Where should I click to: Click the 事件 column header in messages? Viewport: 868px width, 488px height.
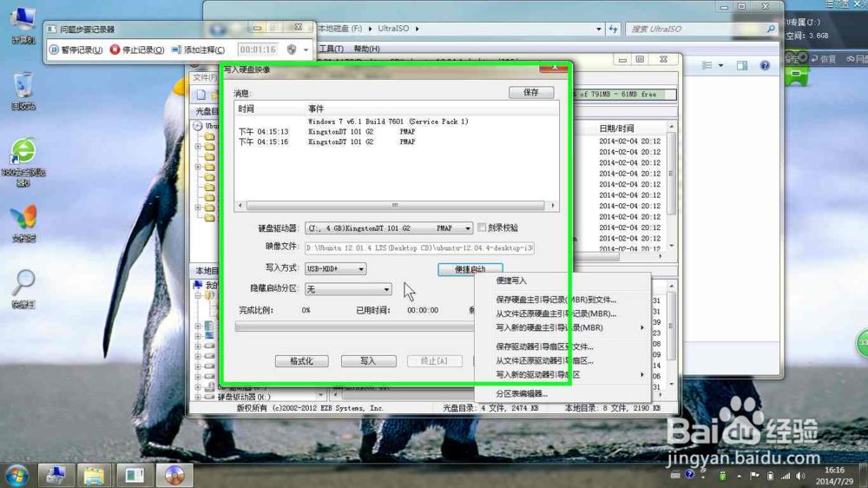point(316,109)
